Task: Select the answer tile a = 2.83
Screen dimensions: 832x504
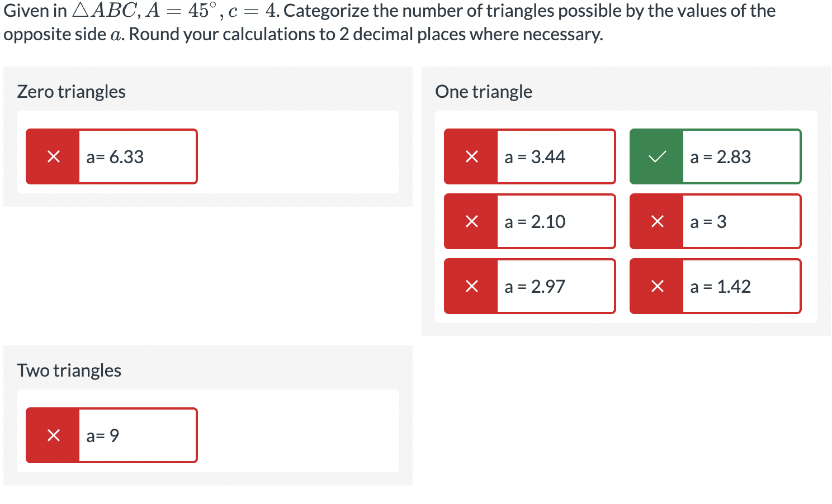Action: [x=721, y=156]
